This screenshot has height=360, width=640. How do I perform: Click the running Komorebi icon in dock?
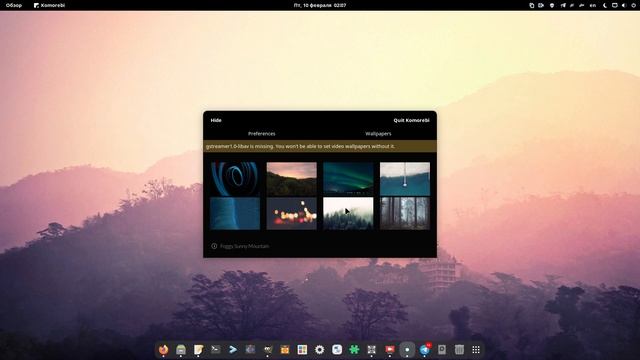tap(407, 349)
